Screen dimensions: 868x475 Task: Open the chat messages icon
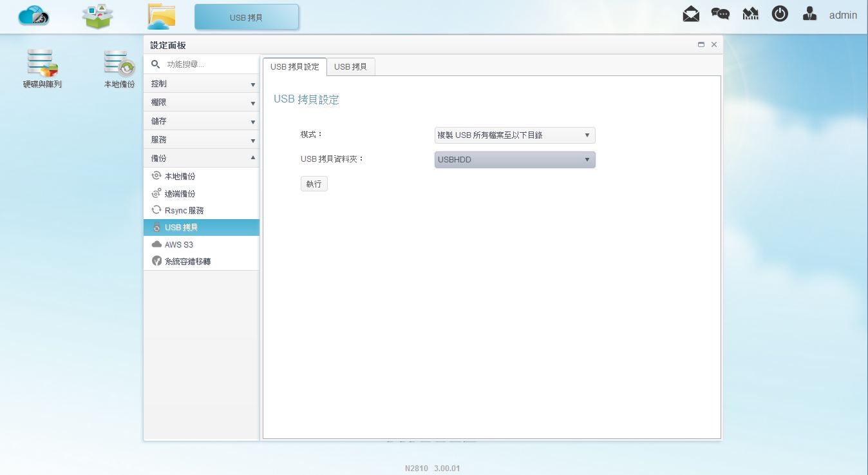[721, 14]
